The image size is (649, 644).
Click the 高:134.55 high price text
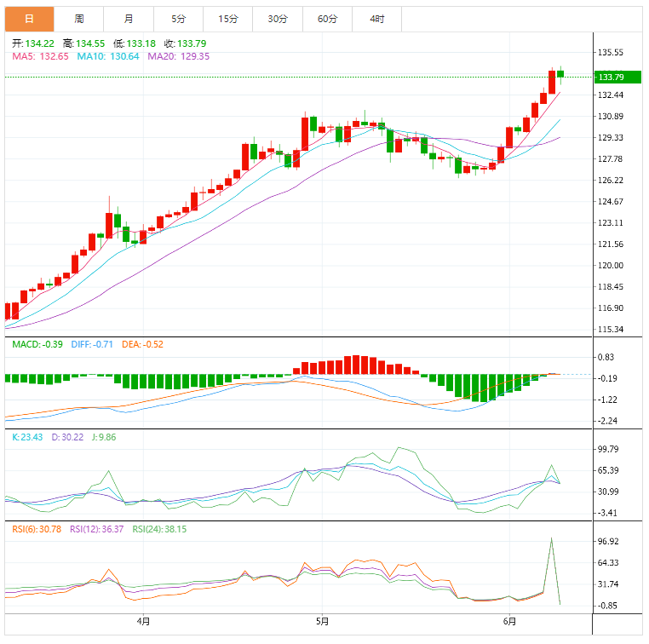point(84,43)
